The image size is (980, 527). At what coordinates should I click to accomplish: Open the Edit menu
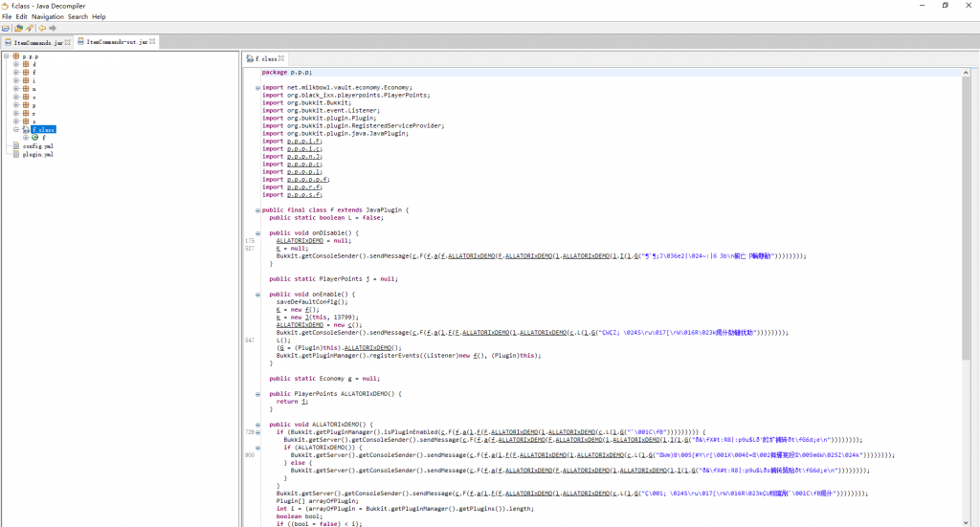pyautogui.click(x=21, y=17)
